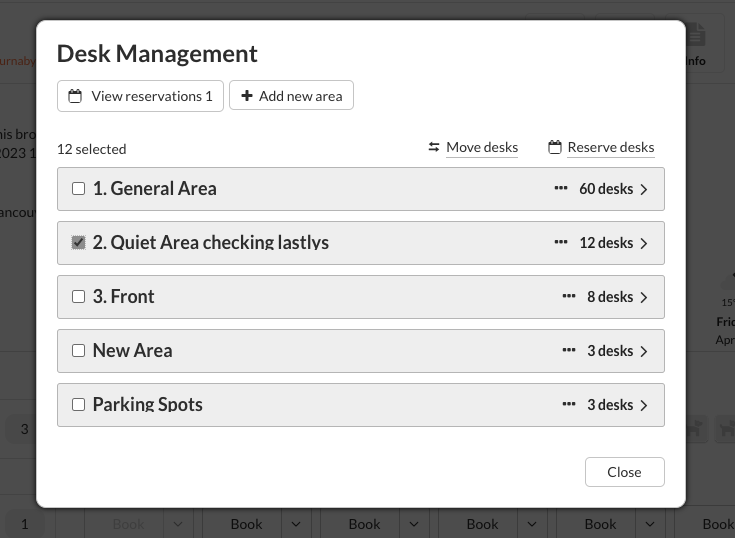Open the New Area row title
The image size is (735, 538).
(x=132, y=350)
